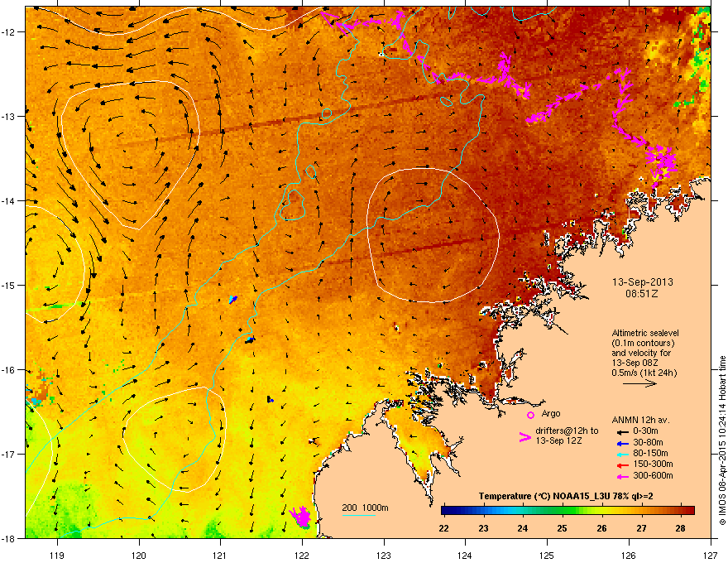Click the red 150-300m legend arrow
The width and height of the screenshot is (728, 563).
point(623,464)
